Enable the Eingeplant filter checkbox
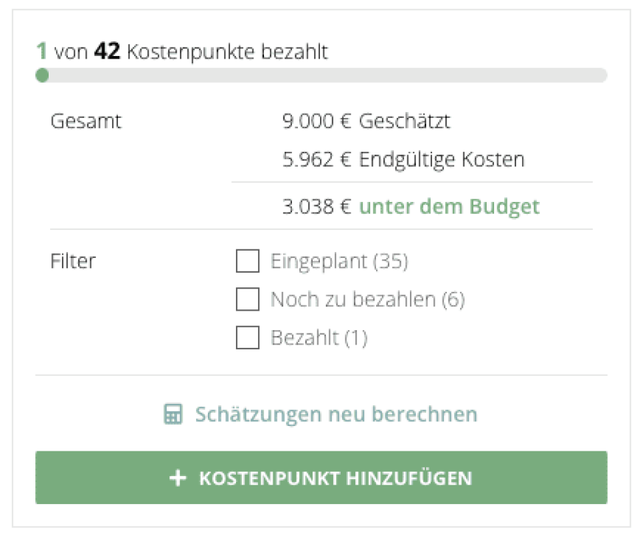The image size is (640, 538). (x=247, y=262)
